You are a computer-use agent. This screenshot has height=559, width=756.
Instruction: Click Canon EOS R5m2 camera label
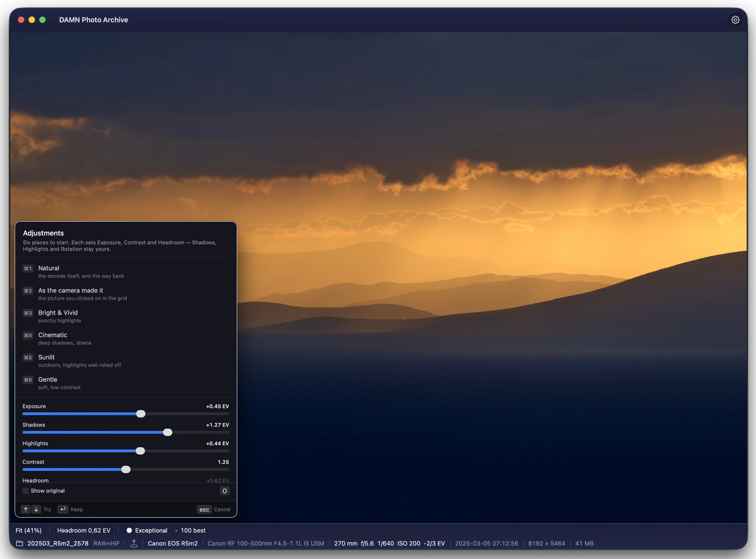click(x=173, y=543)
